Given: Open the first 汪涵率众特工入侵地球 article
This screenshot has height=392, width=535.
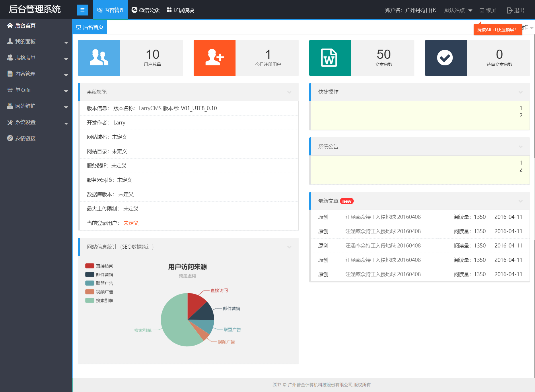Looking at the screenshot, I should [383, 217].
